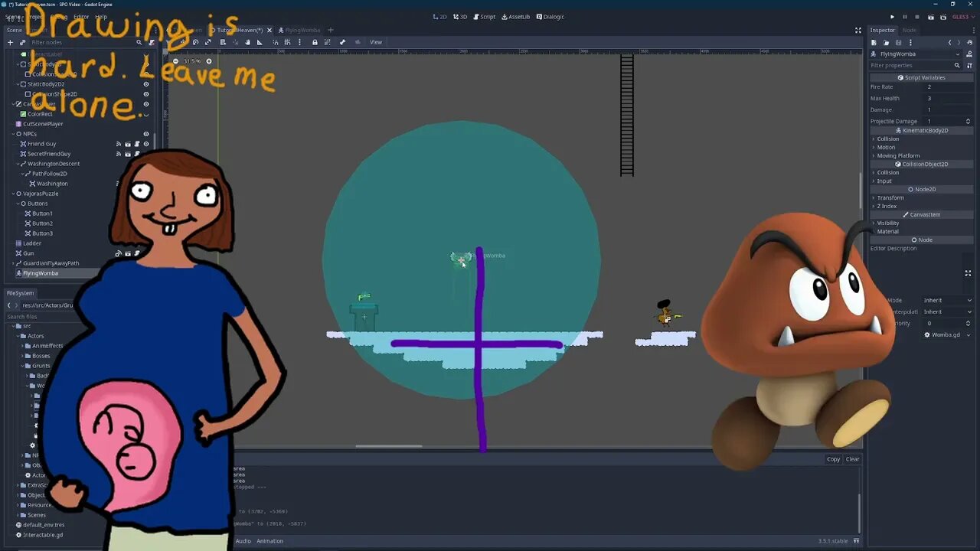Select the CutScenePlayer node
Screen dimensions: 980x551
43,124
